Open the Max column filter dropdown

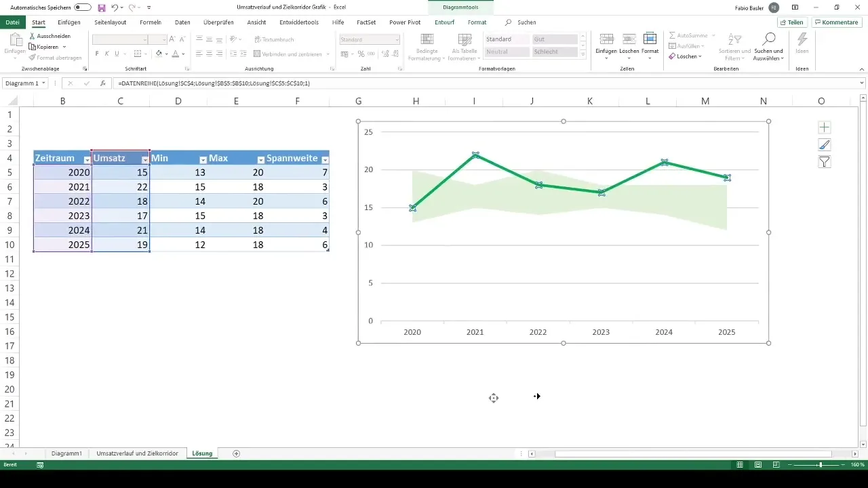[x=261, y=159]
